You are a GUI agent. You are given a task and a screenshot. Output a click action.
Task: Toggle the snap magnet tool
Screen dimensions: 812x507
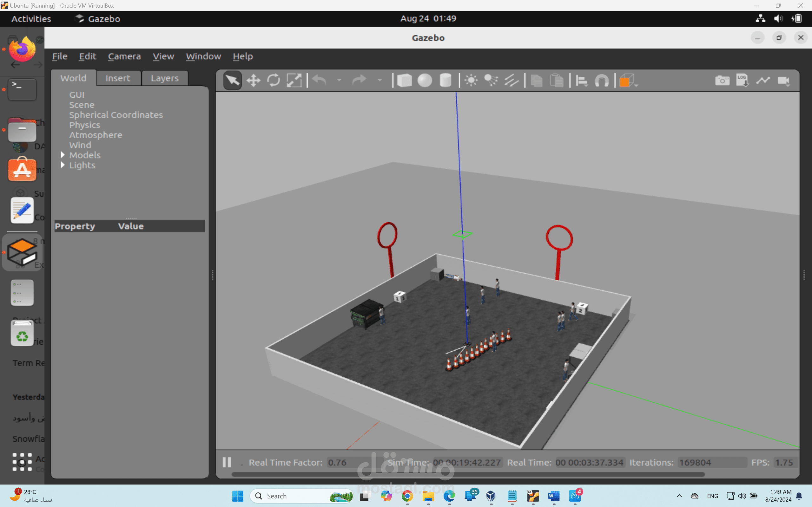click(602, 81)
